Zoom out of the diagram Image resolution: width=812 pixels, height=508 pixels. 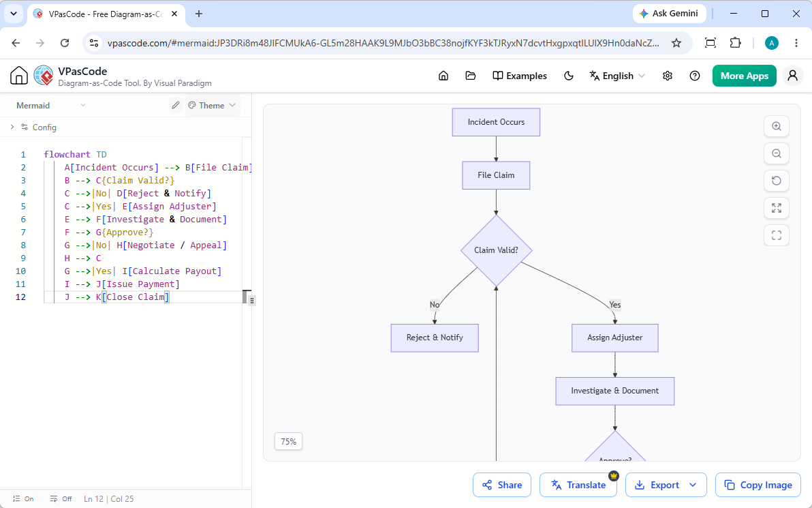pos(777,153)
